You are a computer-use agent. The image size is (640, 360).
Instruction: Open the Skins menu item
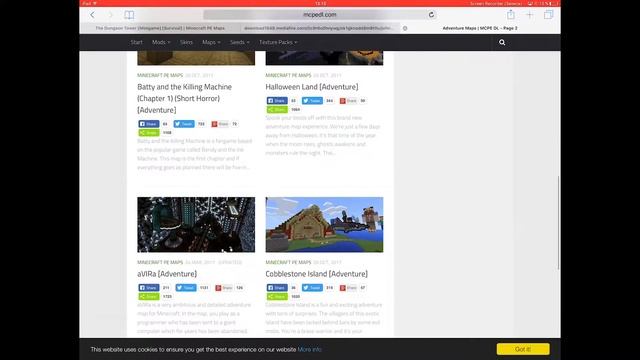click(x=186, y=42)
